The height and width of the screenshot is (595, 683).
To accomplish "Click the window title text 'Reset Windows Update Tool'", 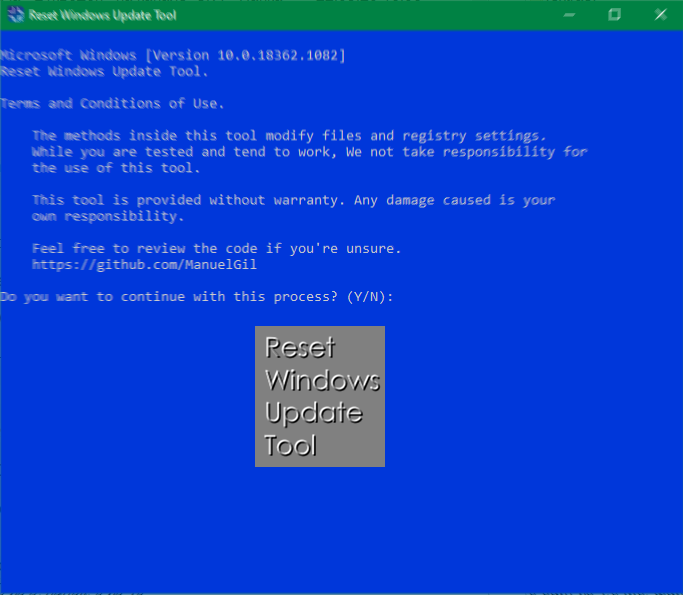I will pyautogui.click(x=103, y=15).
